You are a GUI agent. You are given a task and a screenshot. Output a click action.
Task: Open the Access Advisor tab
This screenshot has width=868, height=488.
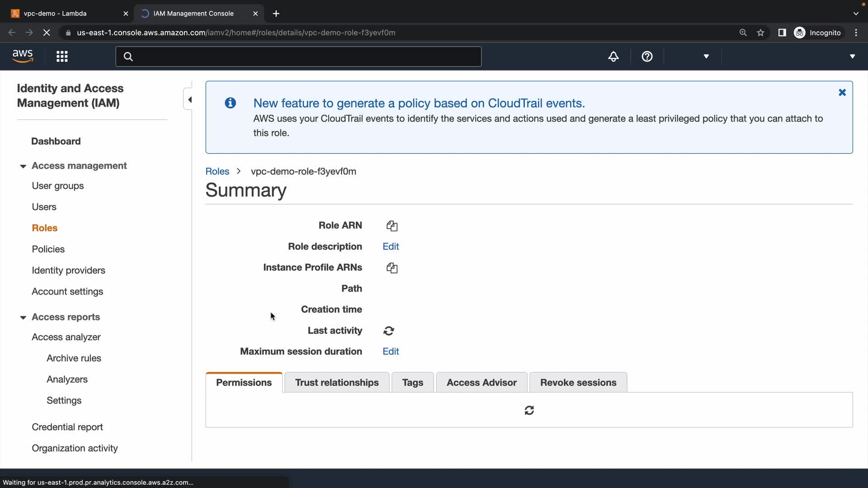click(481, 383)
